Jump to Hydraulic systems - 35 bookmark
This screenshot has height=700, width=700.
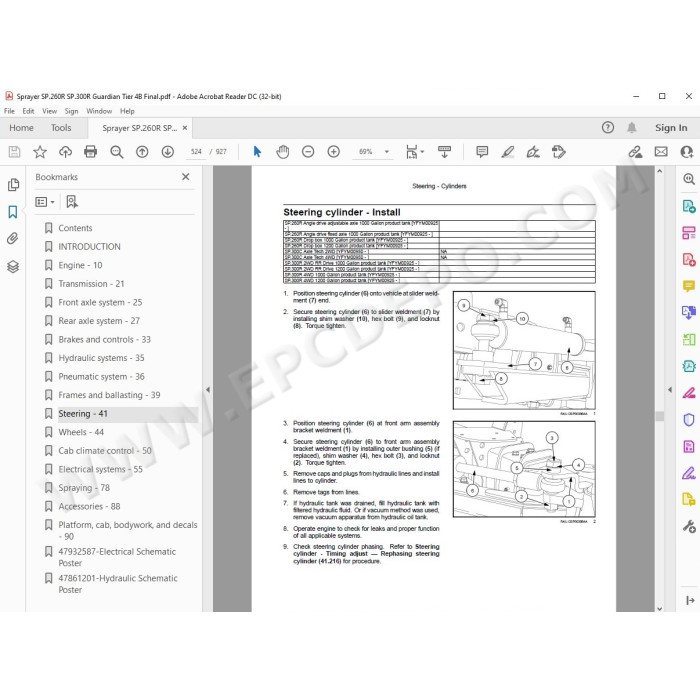101,358
